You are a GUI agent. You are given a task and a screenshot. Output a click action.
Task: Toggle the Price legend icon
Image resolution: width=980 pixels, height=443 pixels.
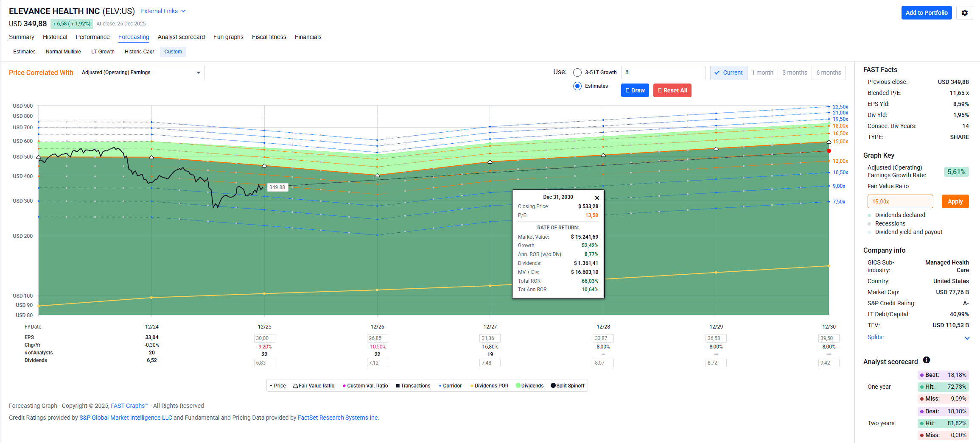coord(271,386)
